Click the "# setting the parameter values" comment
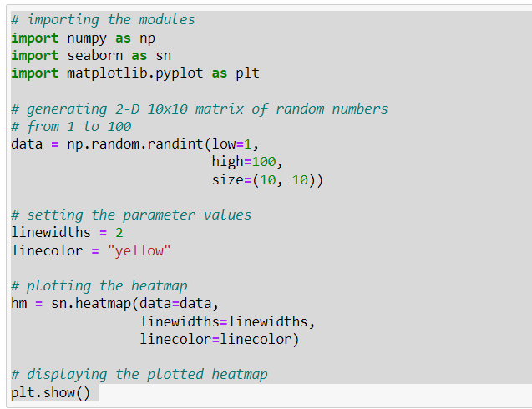532x409 pixels. point(131,215)
